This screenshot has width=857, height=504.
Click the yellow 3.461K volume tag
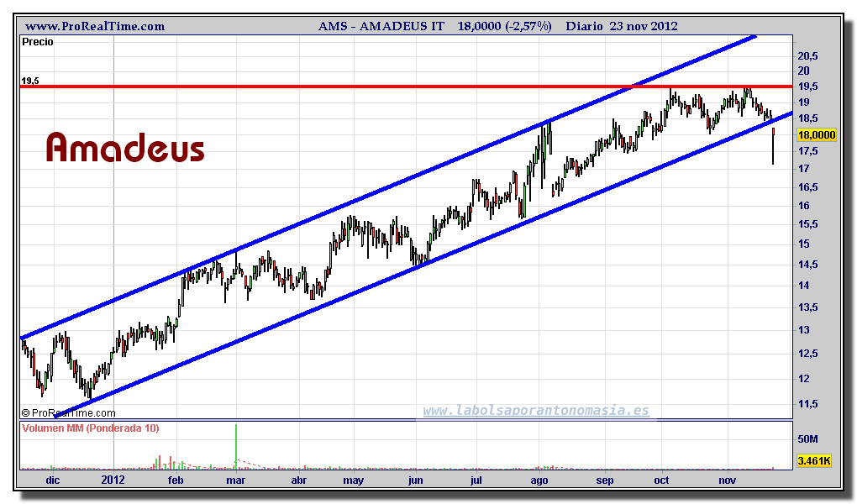tap(814, 461)
